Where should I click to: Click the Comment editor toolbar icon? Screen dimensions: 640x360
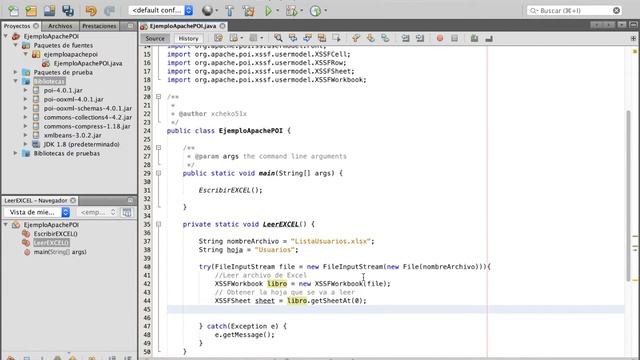[474, 38]
